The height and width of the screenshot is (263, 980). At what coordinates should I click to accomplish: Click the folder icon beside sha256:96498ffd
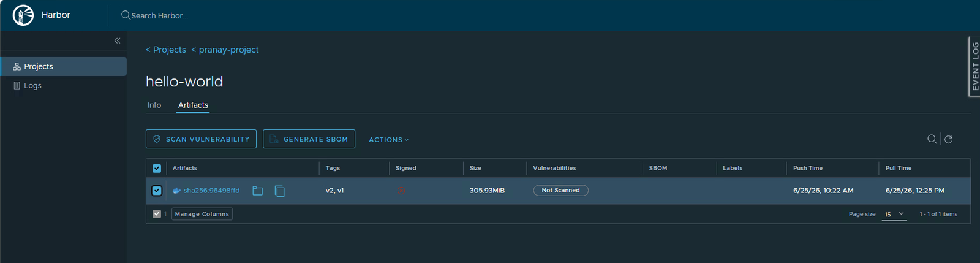pos(258,191)
